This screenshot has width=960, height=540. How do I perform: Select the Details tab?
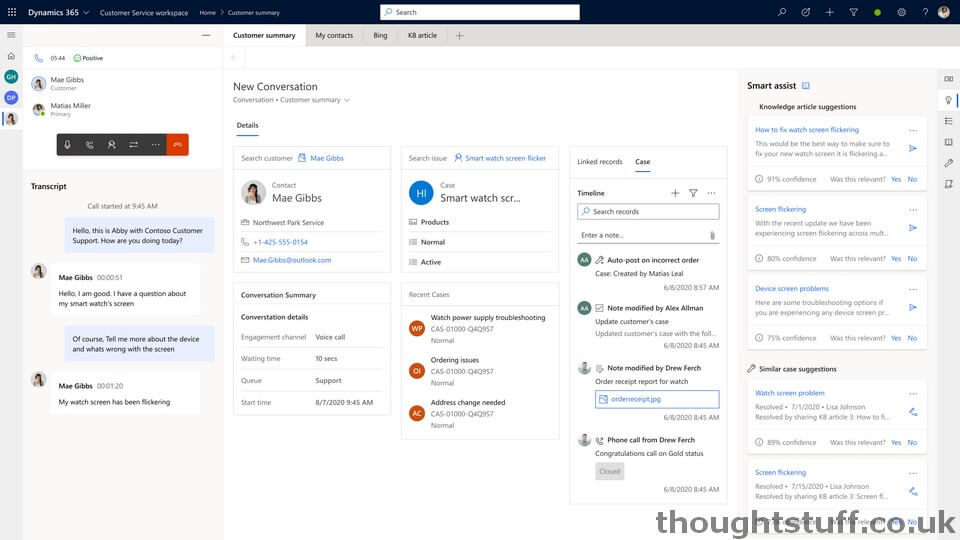247,125
